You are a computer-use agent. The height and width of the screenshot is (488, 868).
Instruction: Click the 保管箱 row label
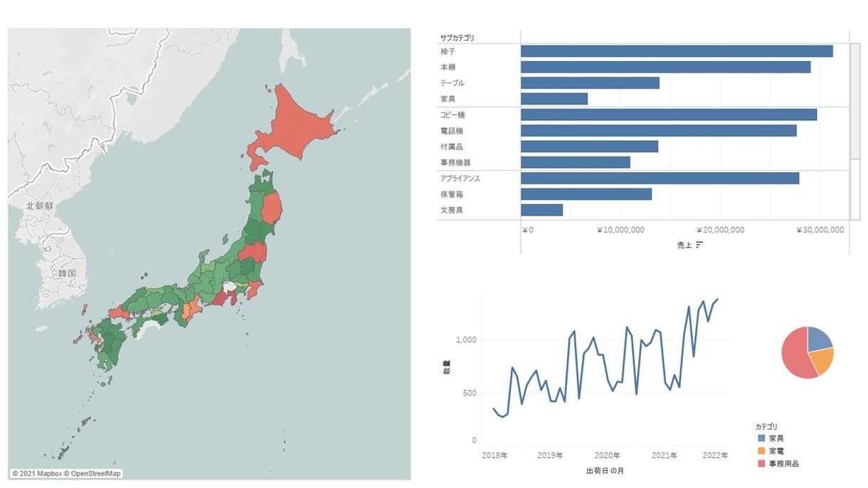click(452, 194)
